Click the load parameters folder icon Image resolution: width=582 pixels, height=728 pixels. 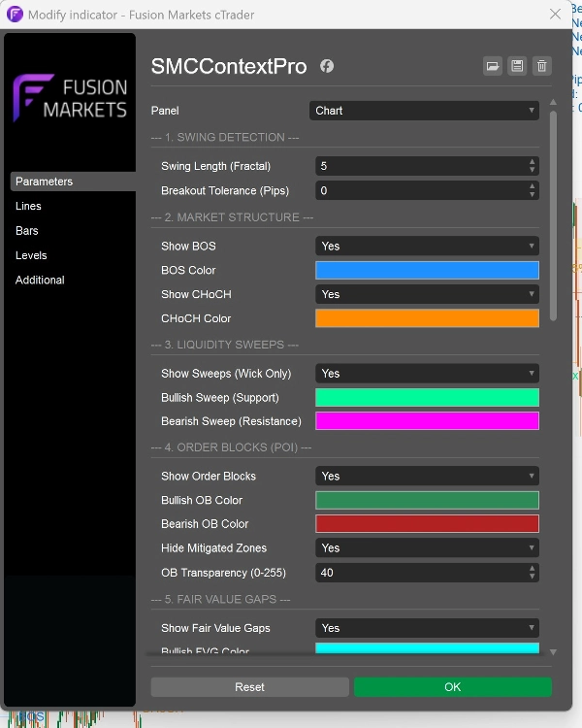493,66
